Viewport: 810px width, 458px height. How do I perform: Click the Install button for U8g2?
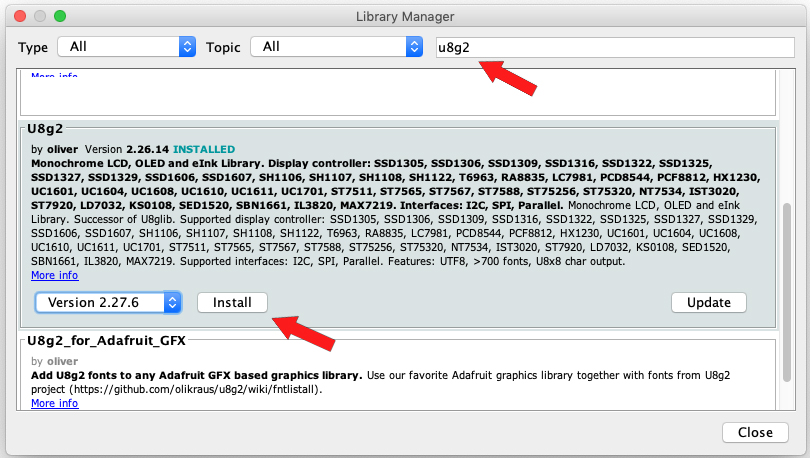point(232,303)
